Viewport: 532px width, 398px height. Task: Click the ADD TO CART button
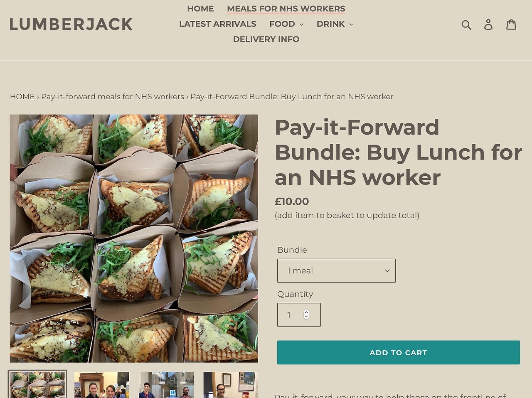(398, 352)
